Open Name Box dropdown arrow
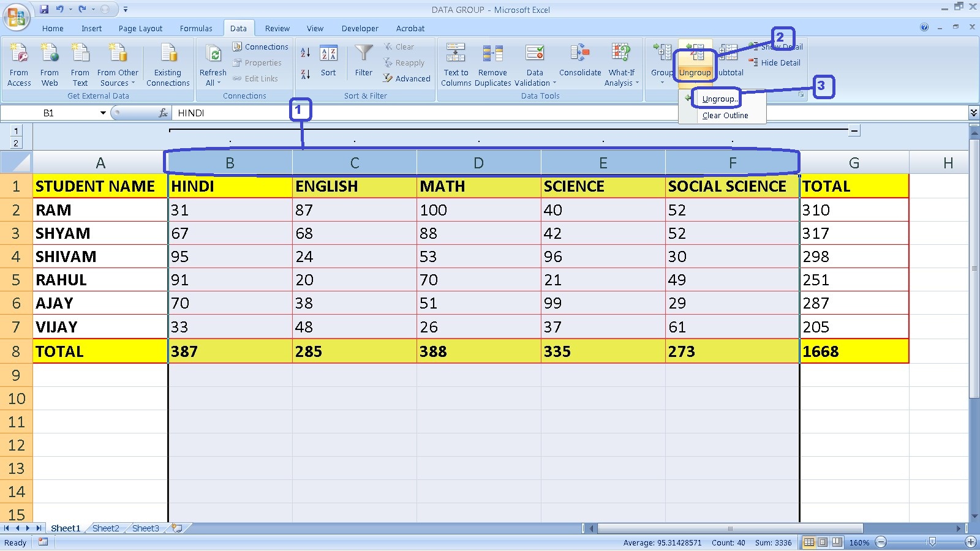This screenshot has width=980, height=551. (103, 113)
